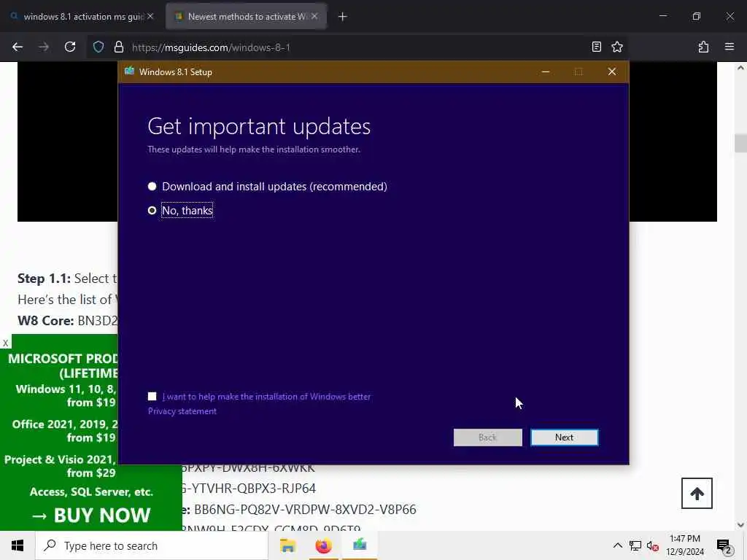
Task: Click Next in Windows 8.1 Setup
Action: tap(564, 437)
